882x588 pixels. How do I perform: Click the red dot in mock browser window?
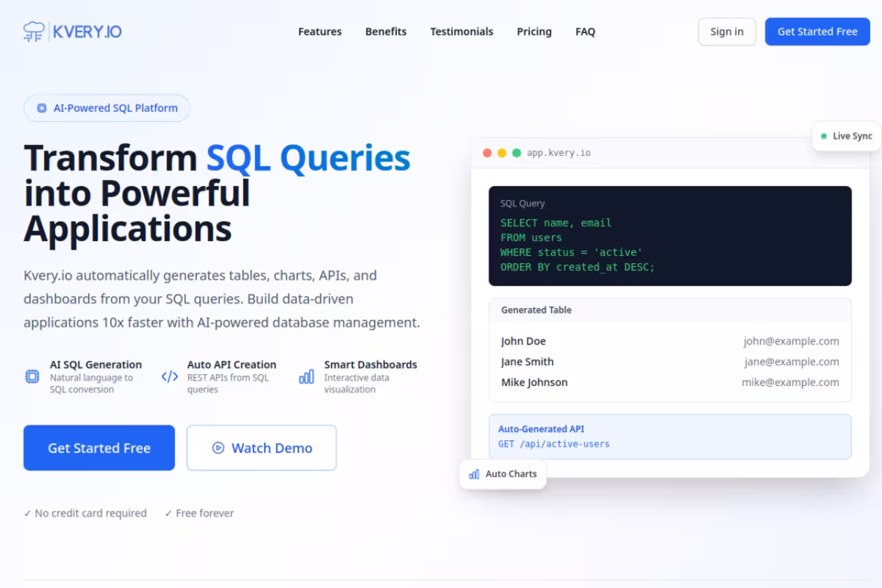(487, 153)
